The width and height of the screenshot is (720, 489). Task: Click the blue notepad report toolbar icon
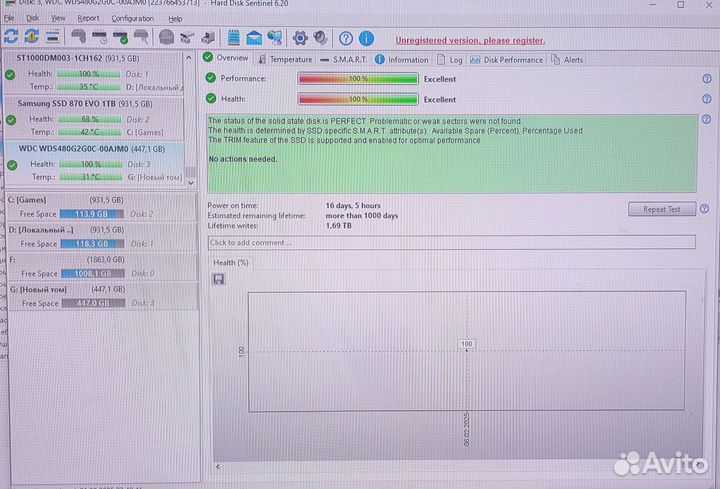(x=234, y=38)
